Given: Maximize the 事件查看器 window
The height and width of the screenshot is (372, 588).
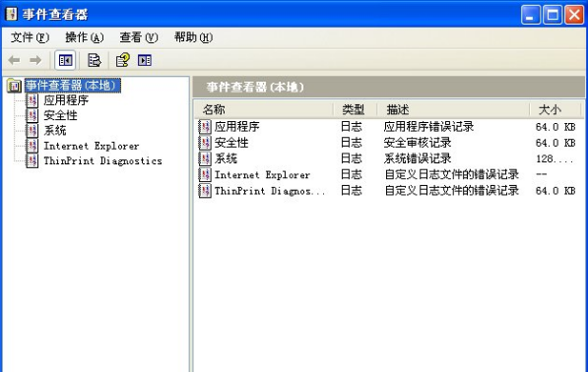Looking at the screenshot, I should click(553, 15).
